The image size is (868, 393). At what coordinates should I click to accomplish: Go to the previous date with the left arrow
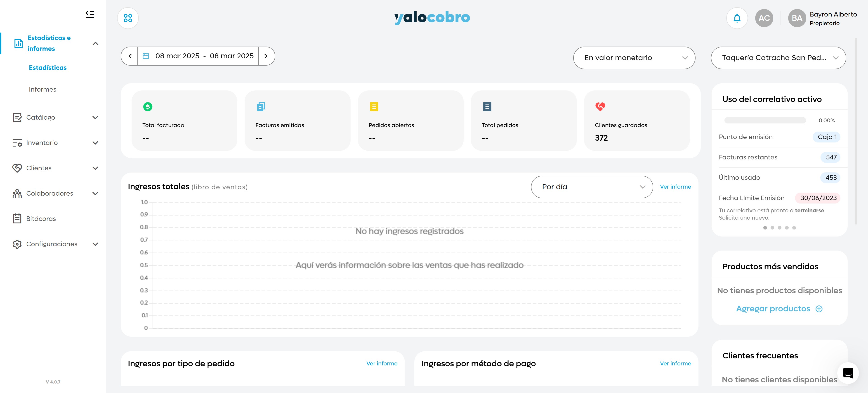point(130,56)
